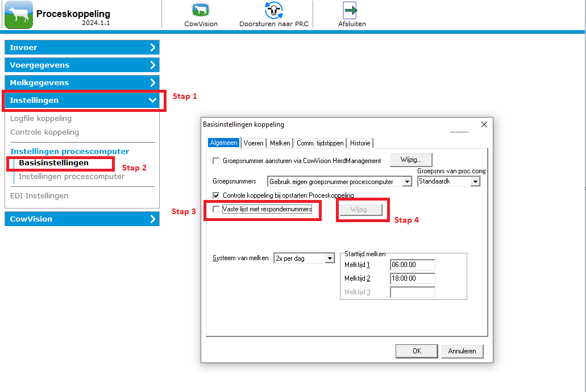Open CowVision from the top toolbar
586x392 pixels.
point(201,15)
